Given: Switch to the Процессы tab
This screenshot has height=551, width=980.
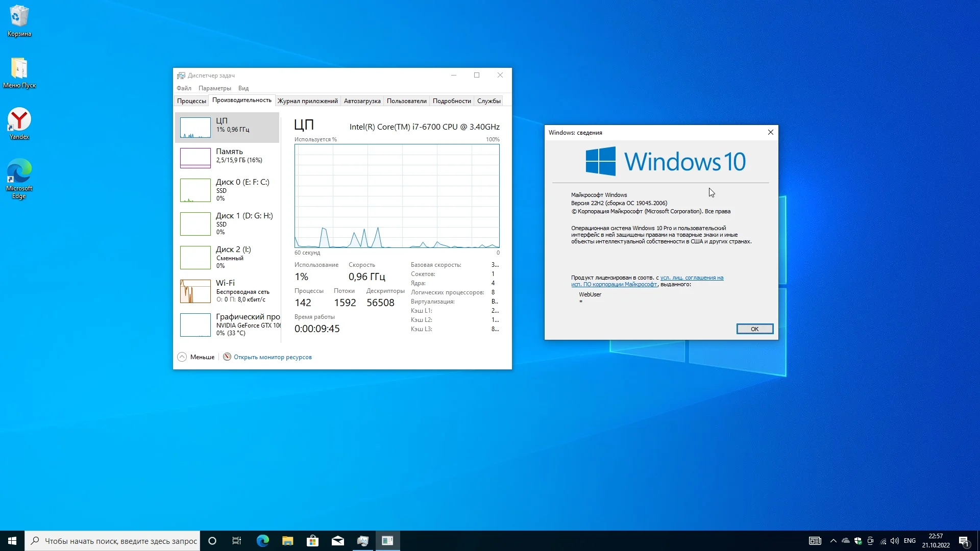Looking at the screenshot, I should pyautogui.click(x=191, y=101).
